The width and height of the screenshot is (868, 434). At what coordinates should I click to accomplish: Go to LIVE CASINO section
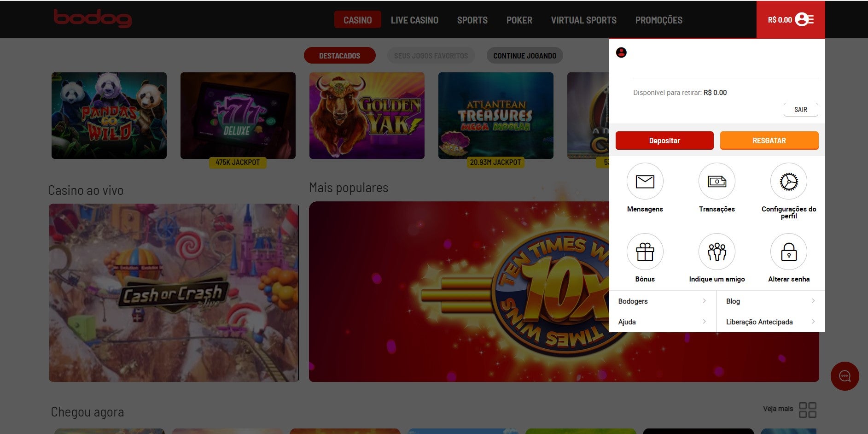tap(414, 20)
